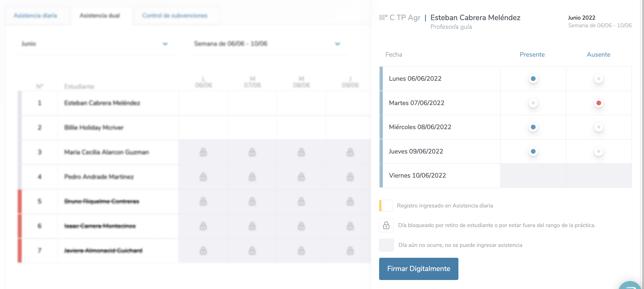644x289 pixels.
Task: Open Control de subvenciones tab
Action: pyautogui.click(x=175, y=16)
